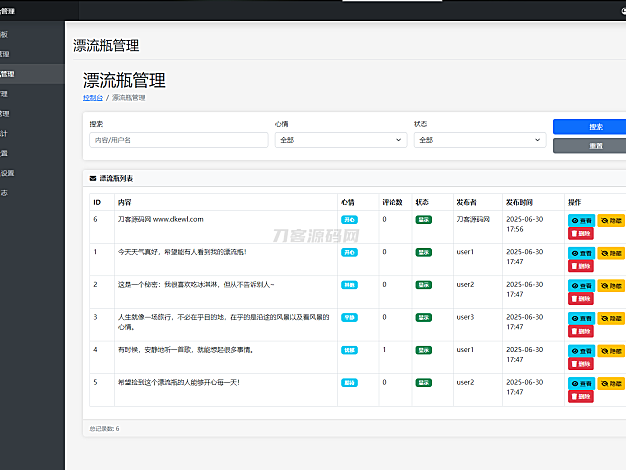626x470 pixels.
Task: Click the bottle text starting 今天天气真好
Action: [182, 252]
